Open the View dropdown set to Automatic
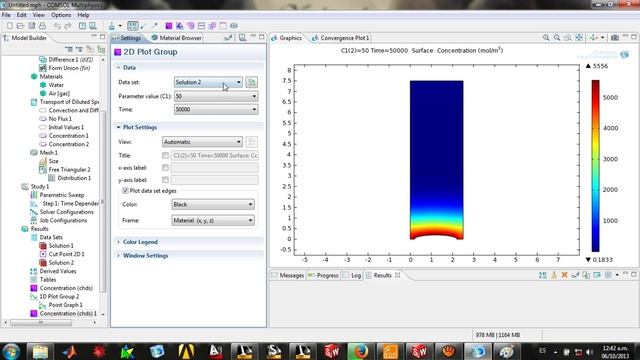 [202, 142]
